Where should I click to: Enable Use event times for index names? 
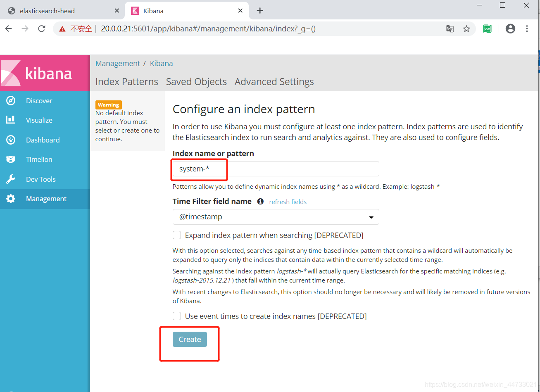point(177,316)
